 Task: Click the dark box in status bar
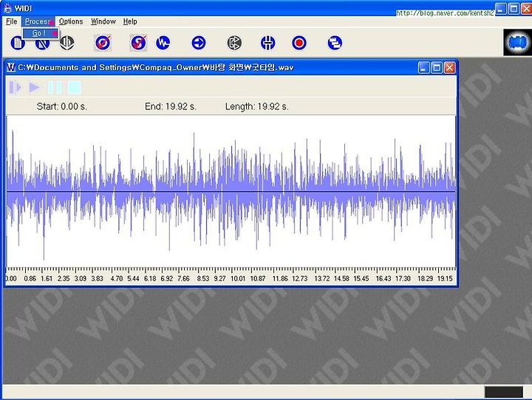coord(504,392)
